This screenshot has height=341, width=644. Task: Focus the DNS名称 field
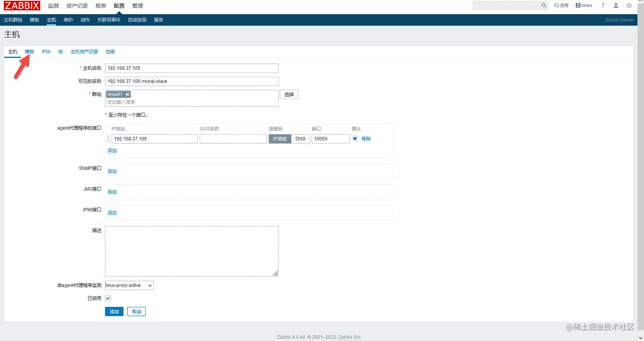coord(233,139)
